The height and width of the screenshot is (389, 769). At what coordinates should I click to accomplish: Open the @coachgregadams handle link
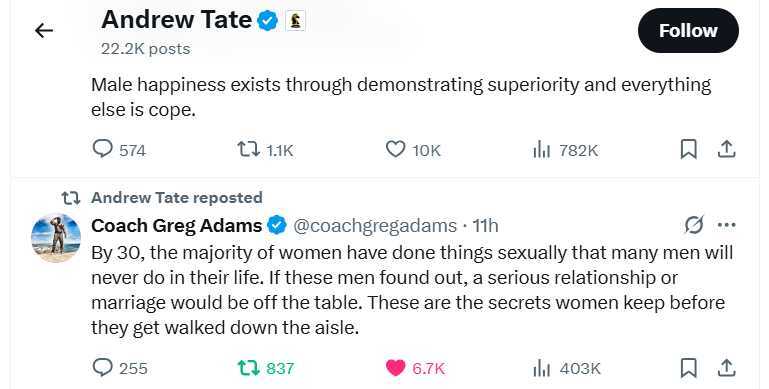[x=375, y=226]
